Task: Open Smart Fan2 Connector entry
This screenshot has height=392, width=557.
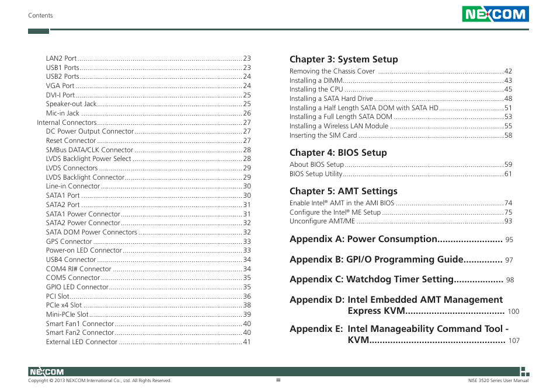Action: [x=148, y=332]
